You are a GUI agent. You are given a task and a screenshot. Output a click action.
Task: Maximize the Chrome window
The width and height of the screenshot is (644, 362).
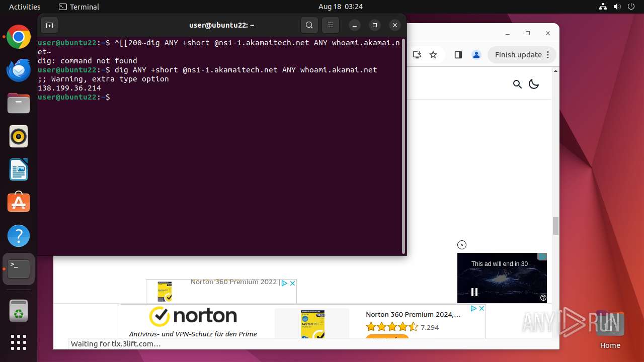point(528,33)
